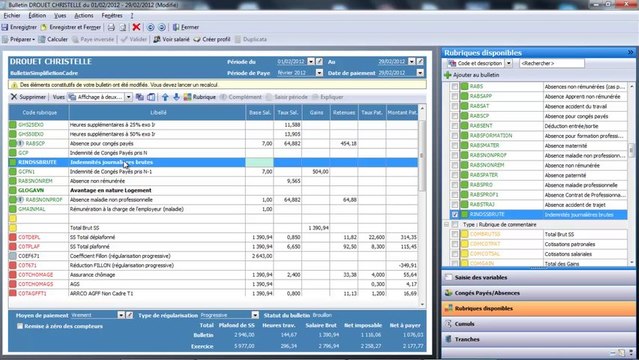Click the red X delete icon

pos(137,27)
